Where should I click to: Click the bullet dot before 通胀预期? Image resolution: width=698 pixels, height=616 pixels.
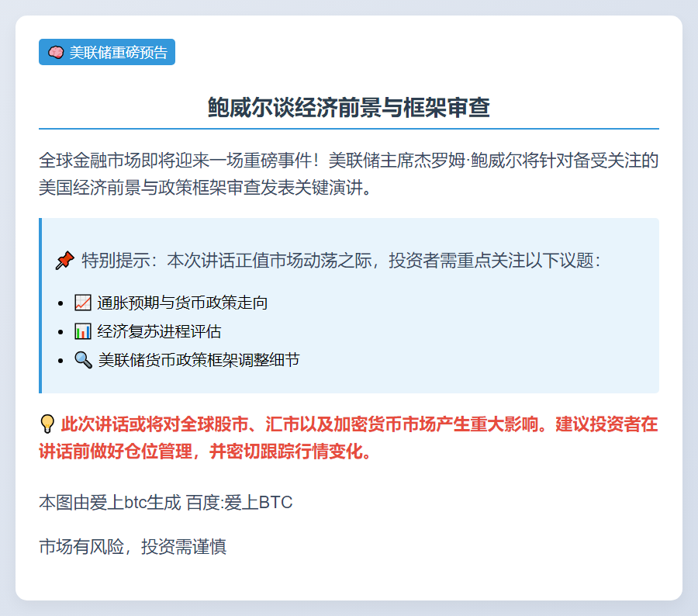62,303
